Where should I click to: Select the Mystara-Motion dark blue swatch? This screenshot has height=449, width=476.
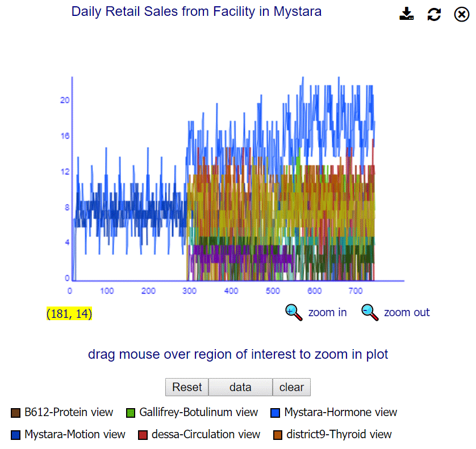pyautogui.click(x=15, y=435)
